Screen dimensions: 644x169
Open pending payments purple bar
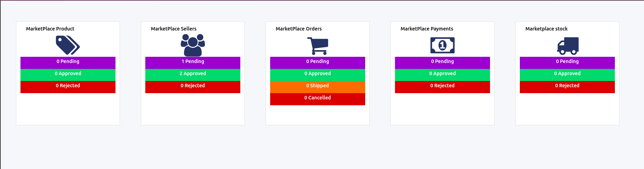pos(443,62)
